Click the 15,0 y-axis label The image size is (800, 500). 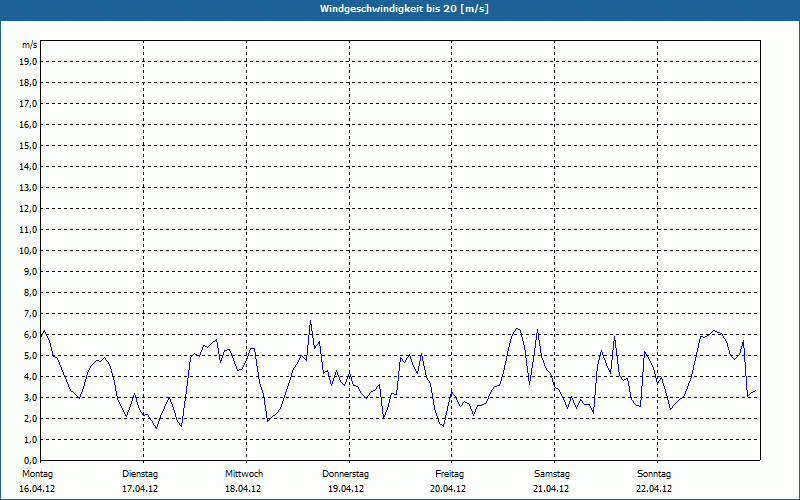(28, 145)
